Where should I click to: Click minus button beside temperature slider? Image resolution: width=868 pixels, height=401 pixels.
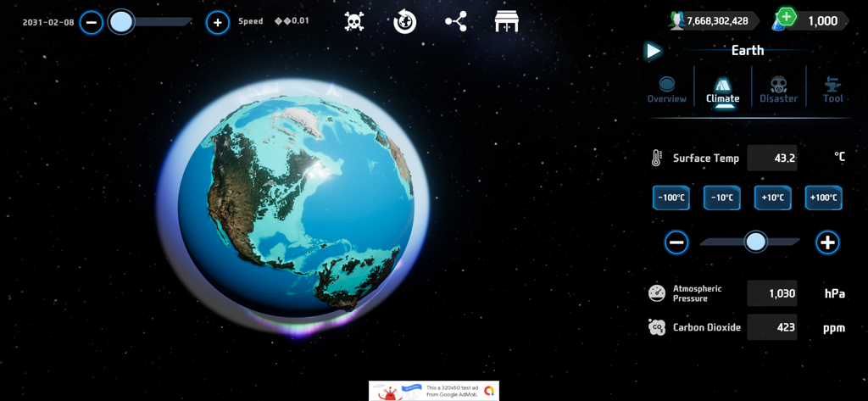676,242
